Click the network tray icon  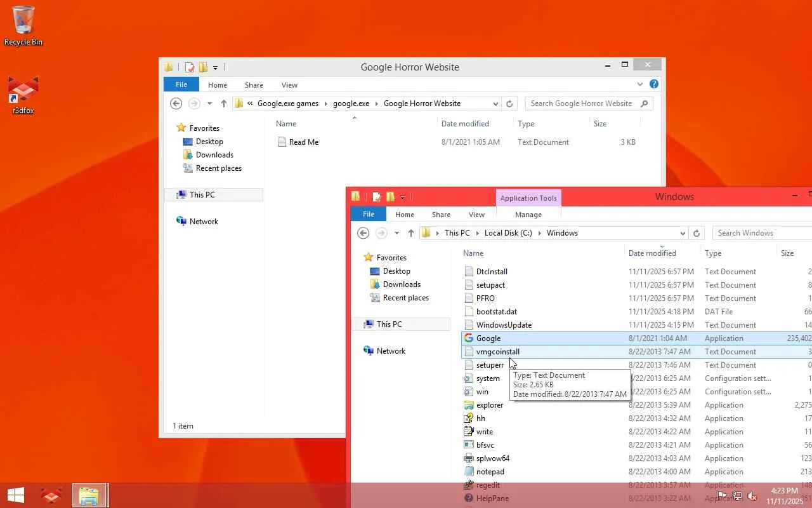pos(737,496)
